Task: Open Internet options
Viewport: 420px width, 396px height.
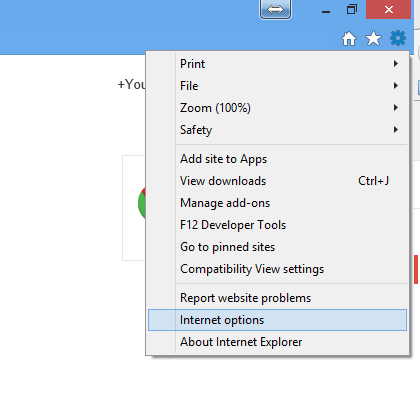Action: 277,320
